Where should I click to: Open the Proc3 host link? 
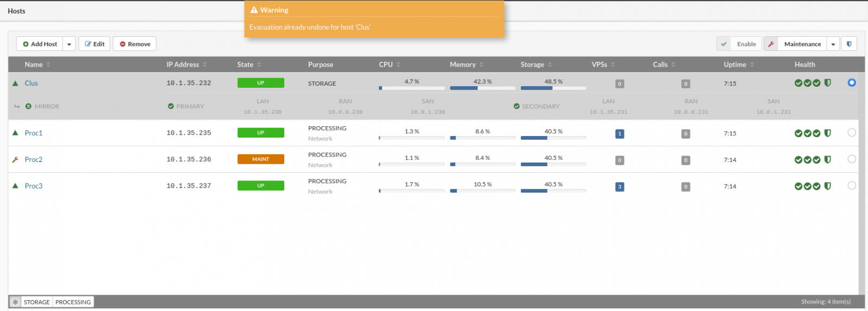click(x=34, y=186)
